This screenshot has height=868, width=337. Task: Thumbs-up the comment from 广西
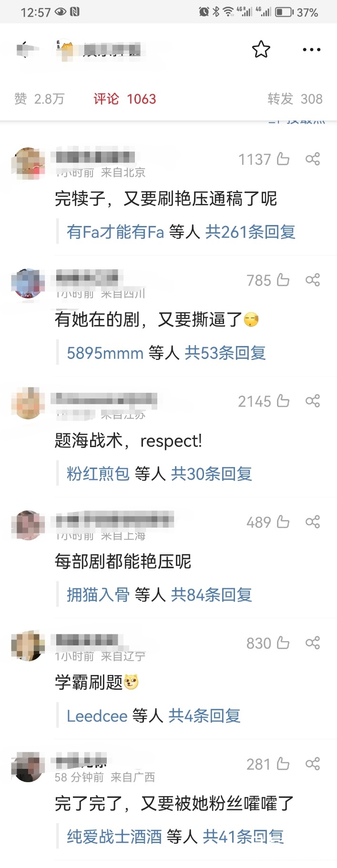tap(283, 764)
